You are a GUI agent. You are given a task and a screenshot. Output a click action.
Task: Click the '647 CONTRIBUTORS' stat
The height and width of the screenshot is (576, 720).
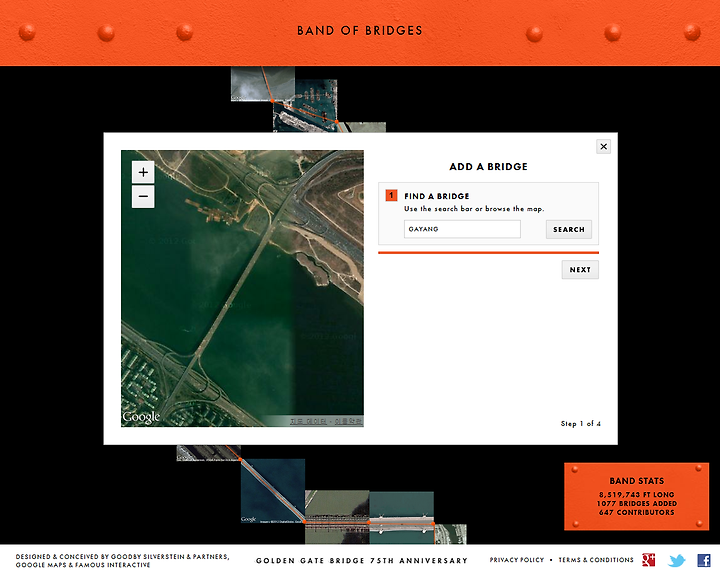pos(636,512)
